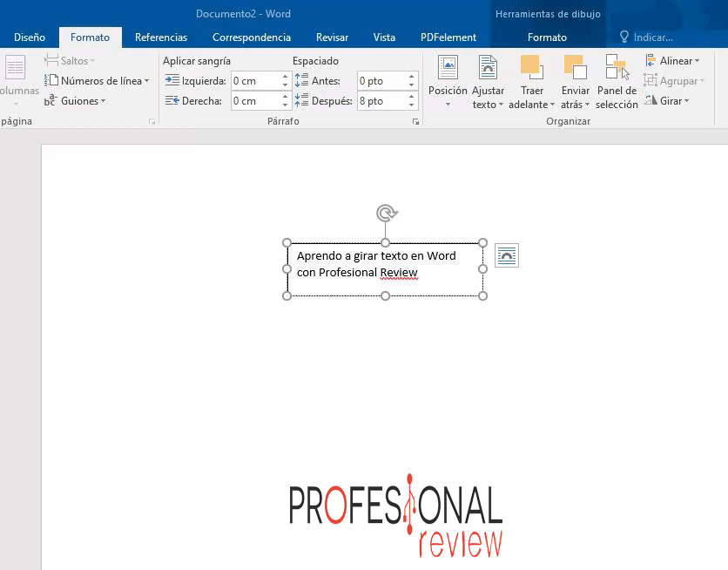The image size is (728, 570).
Task: Expand the Posición dropdown arrow
Action: pos(448,105)
